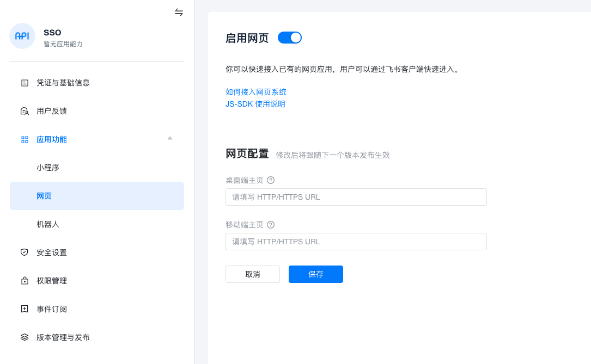Focus the 桌面端主页 URL input field
Image resolution: width=591 pixels, height=364 pixels.
click(356, 197)
